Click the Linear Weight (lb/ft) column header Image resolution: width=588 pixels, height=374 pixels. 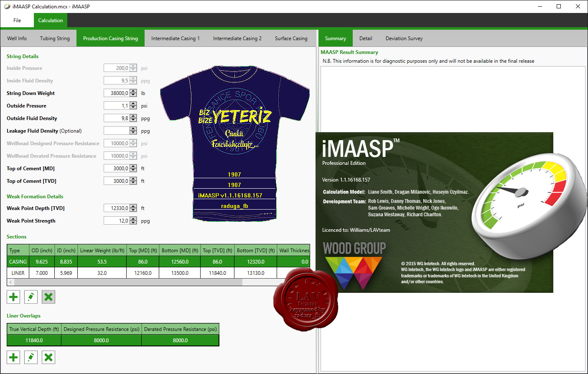point(102,251)
